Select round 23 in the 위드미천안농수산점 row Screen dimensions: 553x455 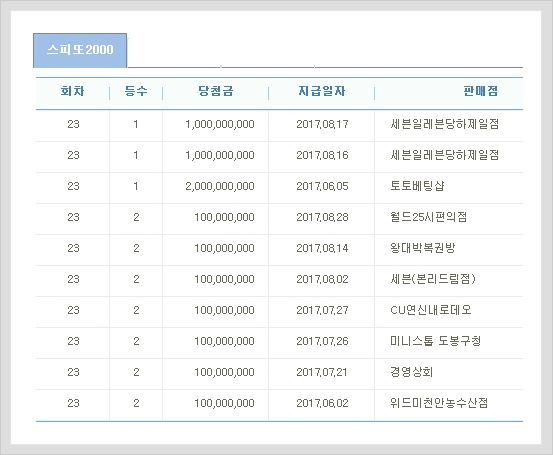tap(73, 403)
